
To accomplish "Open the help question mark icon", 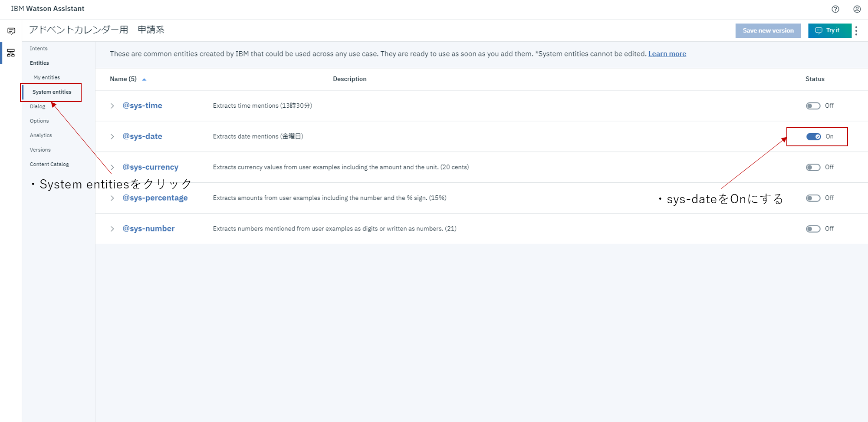I will point(835,9).
